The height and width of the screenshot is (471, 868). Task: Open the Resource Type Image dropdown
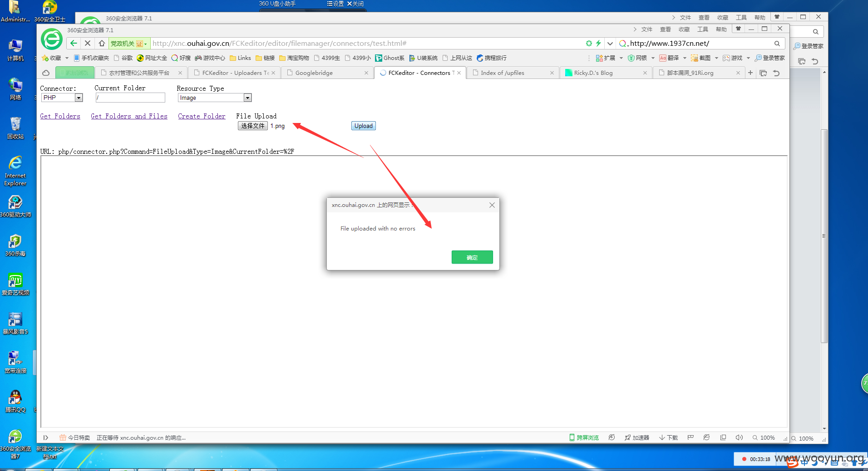pyautogui.click(x=215, y=98)
